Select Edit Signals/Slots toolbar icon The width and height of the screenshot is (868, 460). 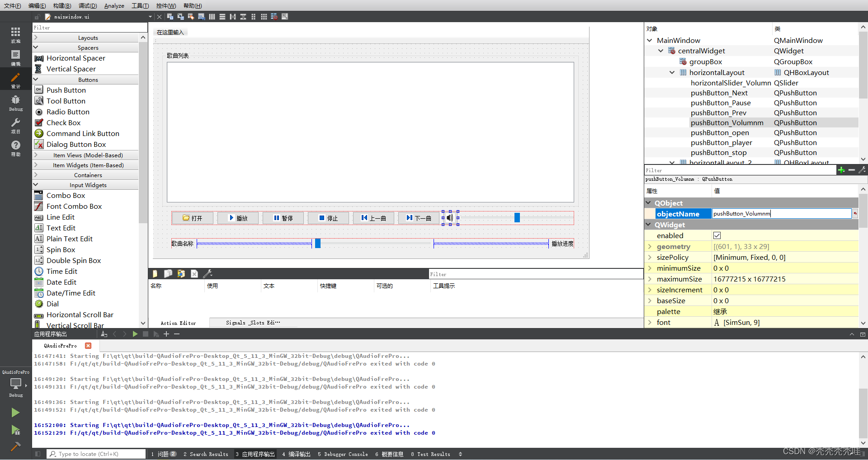180,17
